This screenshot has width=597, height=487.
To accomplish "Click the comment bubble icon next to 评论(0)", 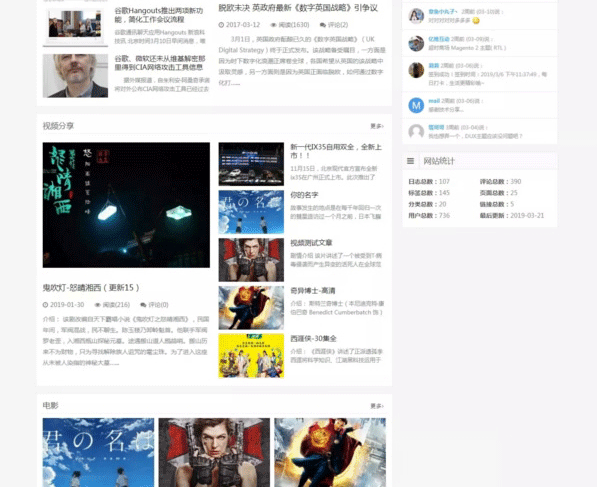I will pyautogui.click(x=143, y=305).
